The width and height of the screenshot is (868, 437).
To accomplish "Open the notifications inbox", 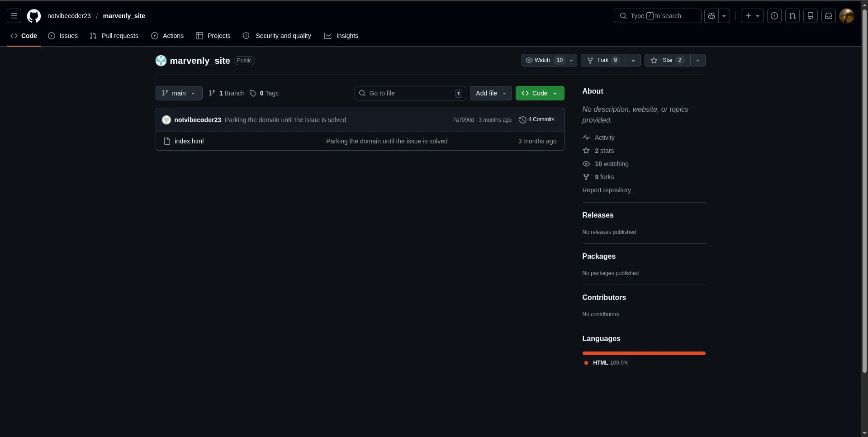I will (x=828, y=16).
